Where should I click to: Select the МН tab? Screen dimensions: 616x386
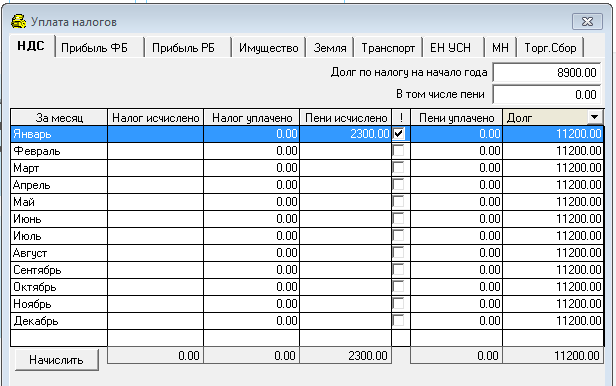point(500,48)
